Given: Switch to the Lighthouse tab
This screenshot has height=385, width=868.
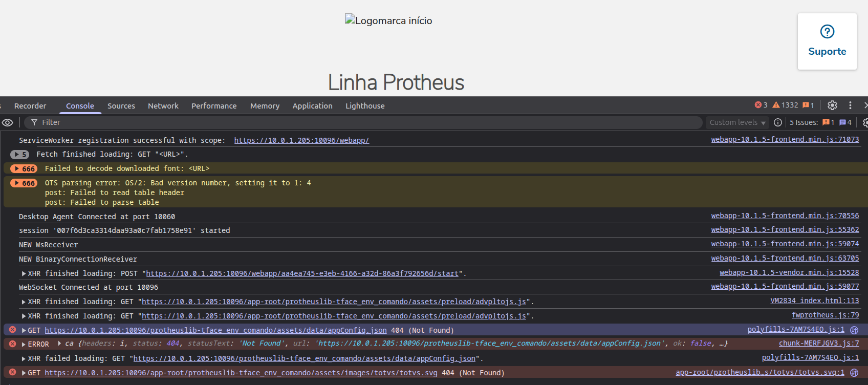Looking at the screenshot, I should click(x=364, y=106).
